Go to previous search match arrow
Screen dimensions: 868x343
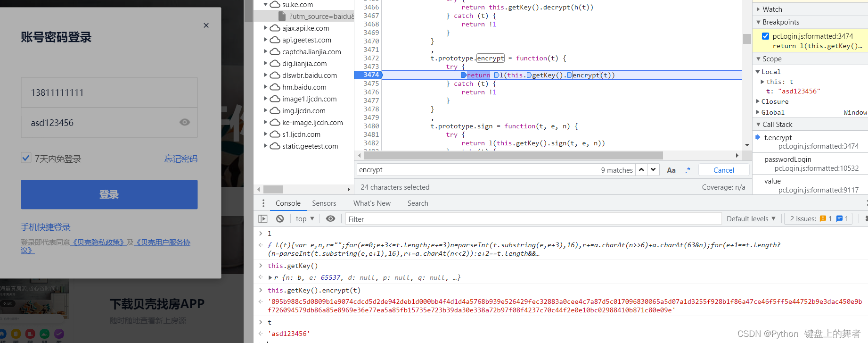point(641,170)
